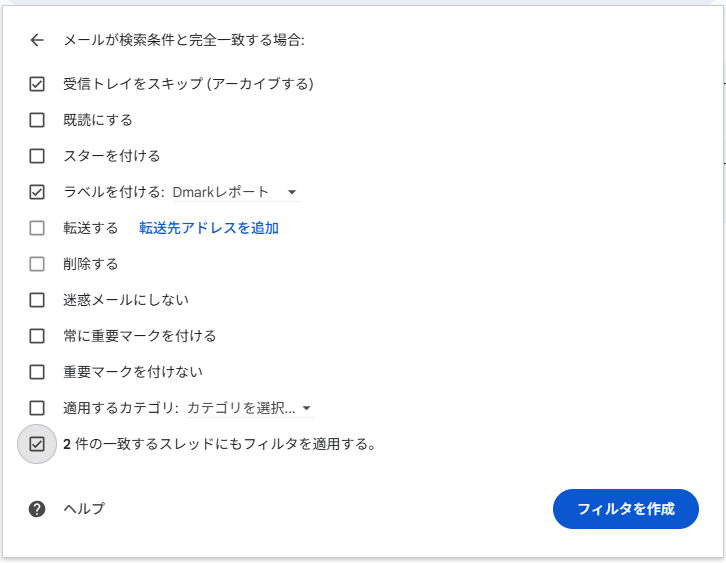726x563 pixels.
Task: Check the 削除する checkbox
Action: 37,264
